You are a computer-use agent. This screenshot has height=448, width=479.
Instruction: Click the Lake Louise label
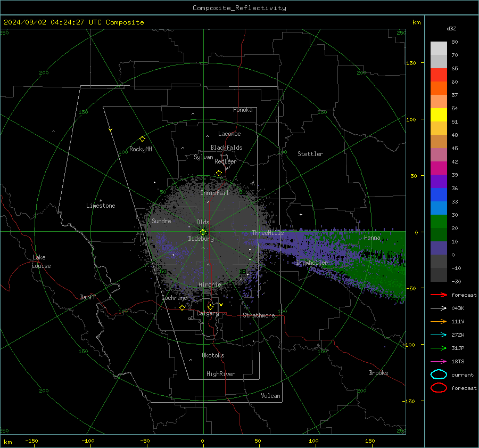pos(41,262)
